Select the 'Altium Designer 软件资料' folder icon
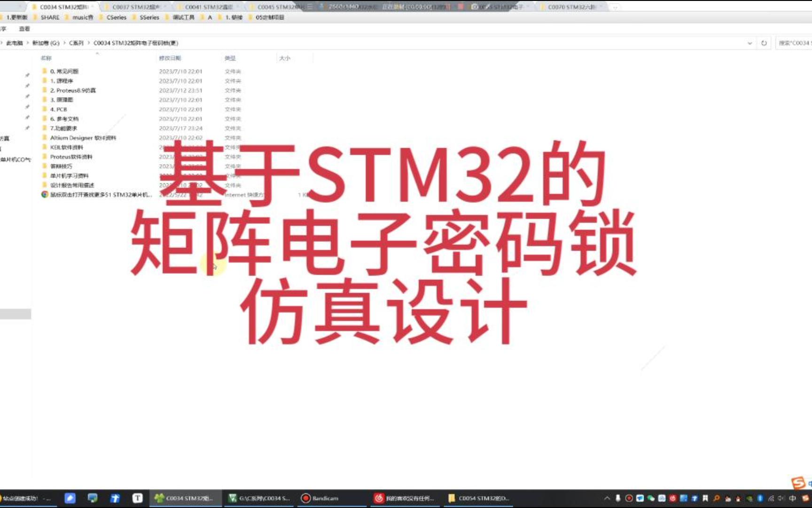Screen dimensions: 812x508 point(45,138)
